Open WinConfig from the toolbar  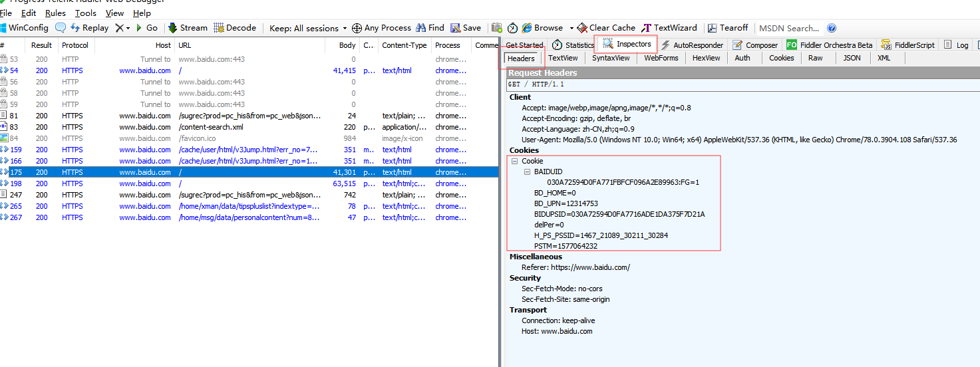click(25, 28)
